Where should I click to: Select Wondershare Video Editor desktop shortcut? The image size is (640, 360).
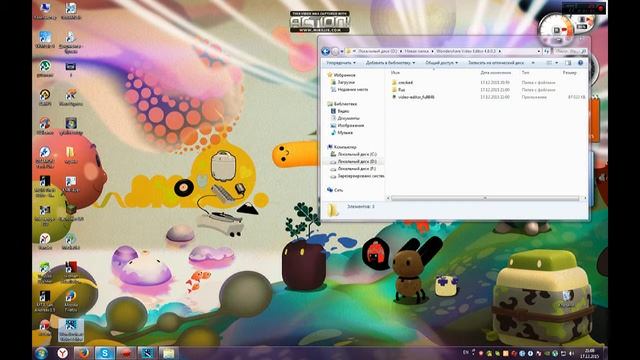71,330
